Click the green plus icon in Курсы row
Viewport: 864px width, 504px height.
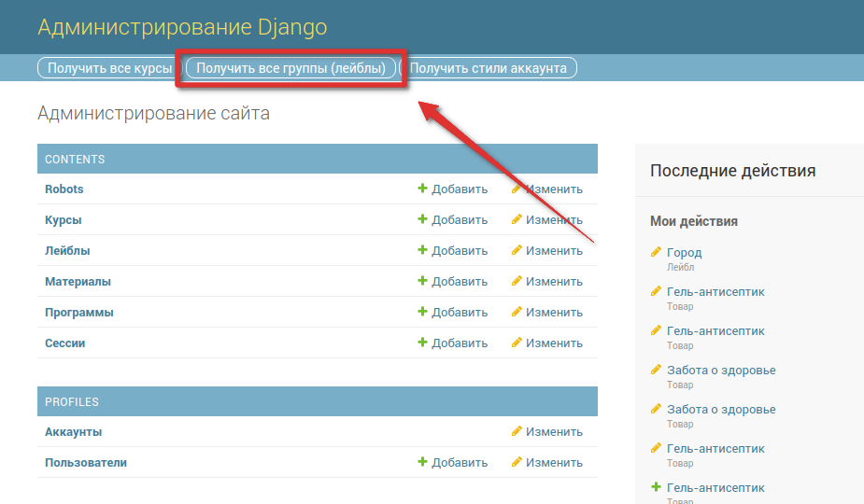click(422, 219)
